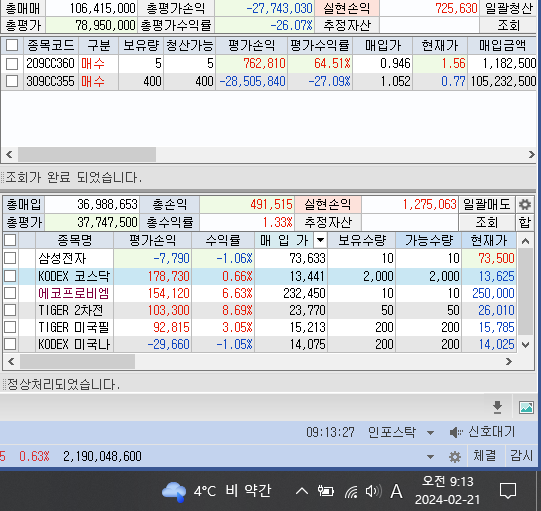Viewport: 541px width, 511px height.
Task: Sort by 종목코드 column header
Action: click(51, 45)
